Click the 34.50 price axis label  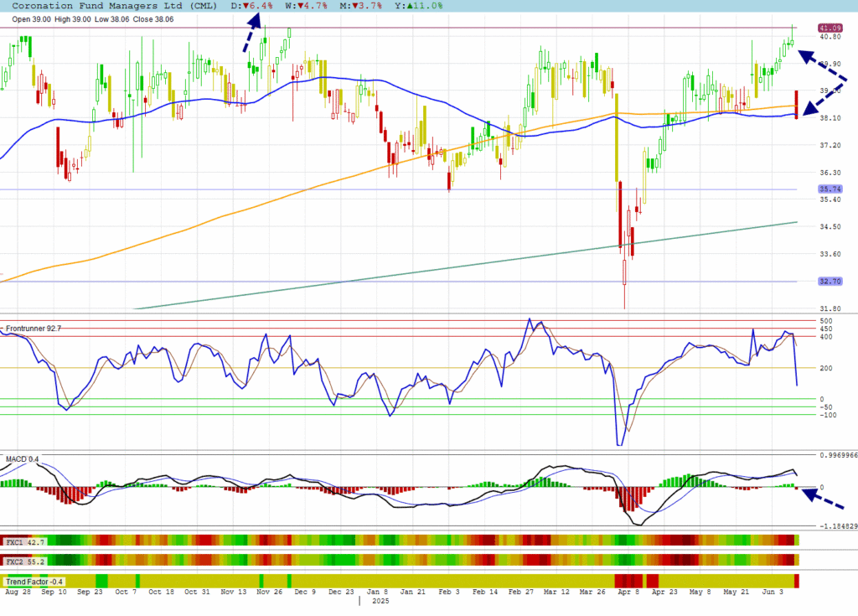pyautogui.click(x=830, y=226)
